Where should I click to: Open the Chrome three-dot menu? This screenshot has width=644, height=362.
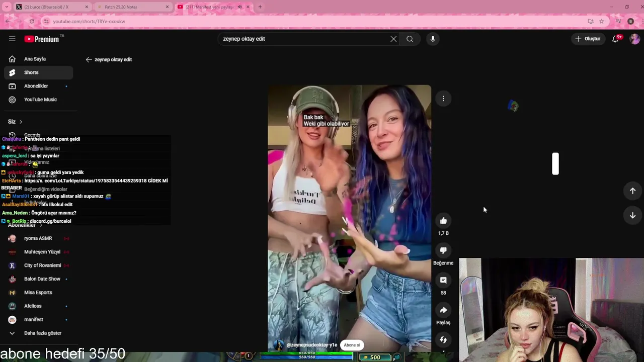641,21
